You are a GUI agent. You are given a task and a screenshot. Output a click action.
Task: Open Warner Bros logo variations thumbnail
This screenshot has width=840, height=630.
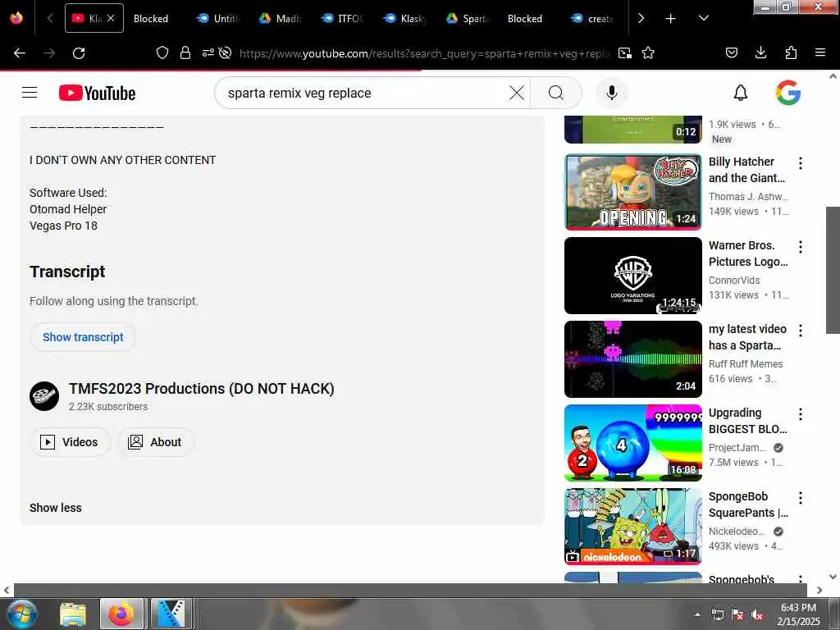pos(632,276)
